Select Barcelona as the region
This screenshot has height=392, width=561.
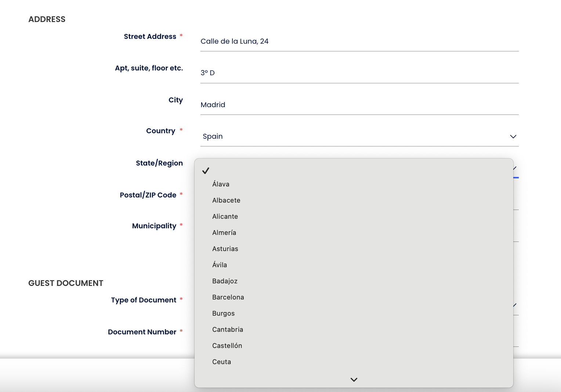[228, 297]
